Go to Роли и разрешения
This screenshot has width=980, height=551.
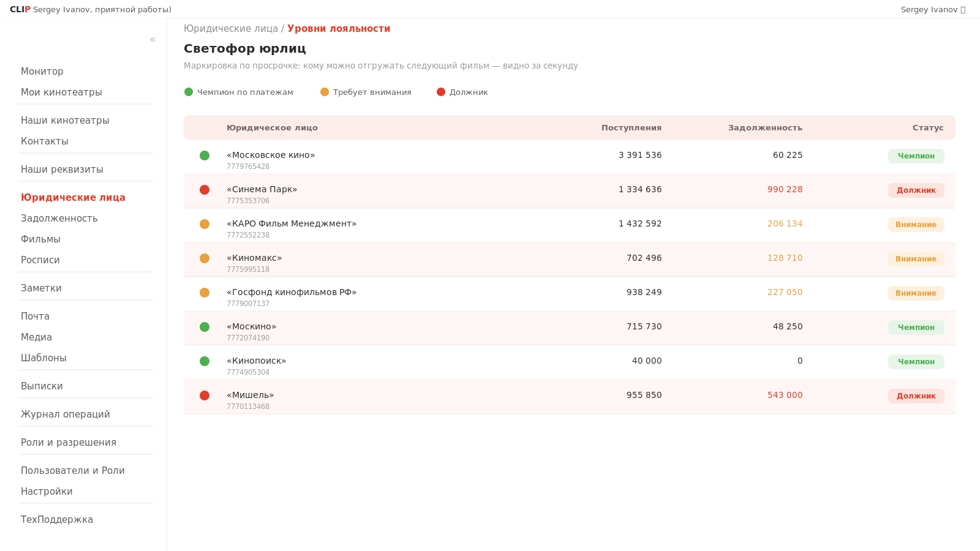[x=69, y=443]
